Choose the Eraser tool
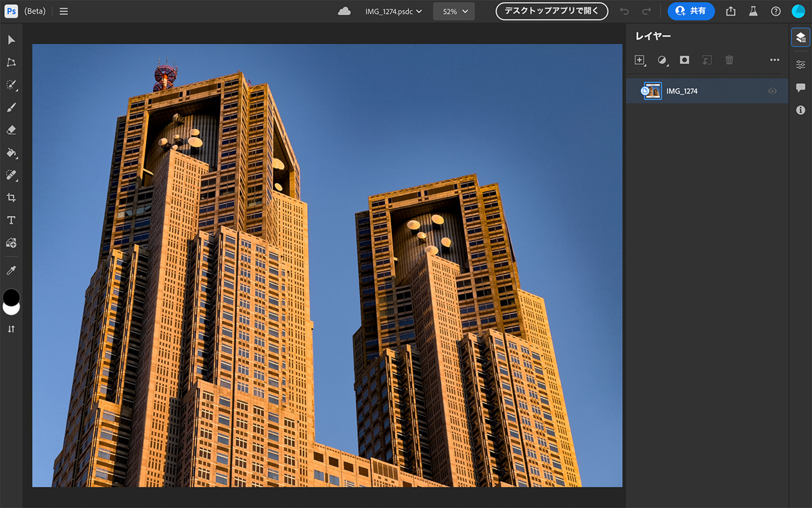 coord(12,130)
